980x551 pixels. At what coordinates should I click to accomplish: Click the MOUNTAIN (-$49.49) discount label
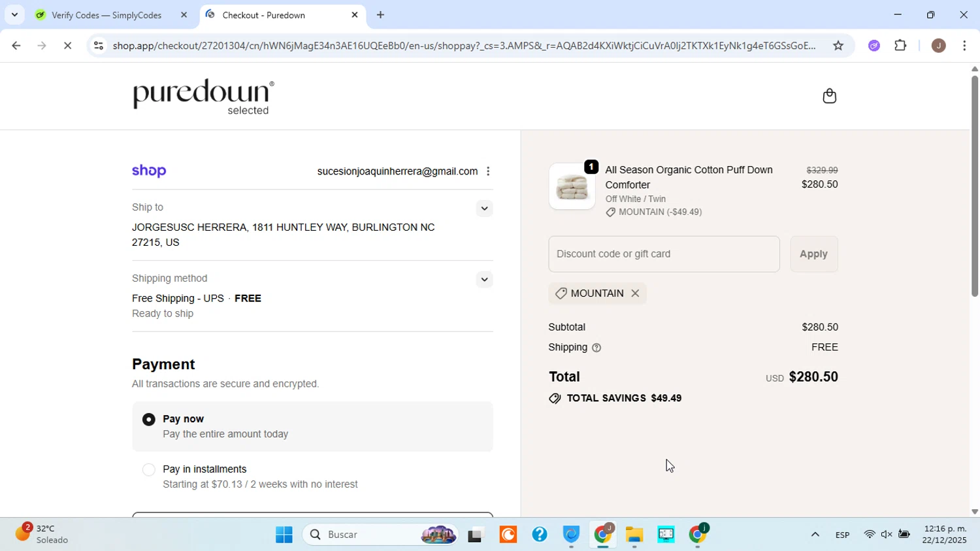pyautogui.click(x=653, y=212)
